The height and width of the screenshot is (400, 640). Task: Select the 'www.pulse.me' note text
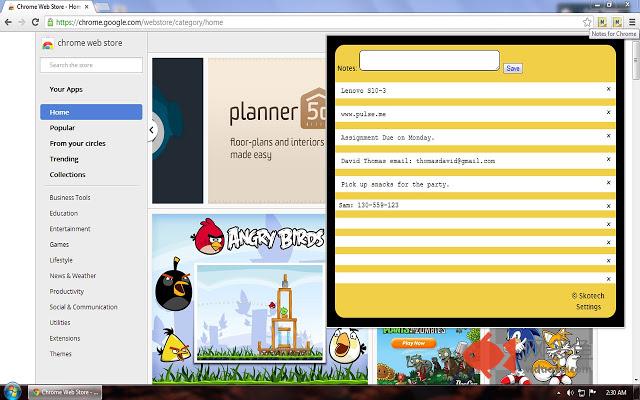[363, 114]
